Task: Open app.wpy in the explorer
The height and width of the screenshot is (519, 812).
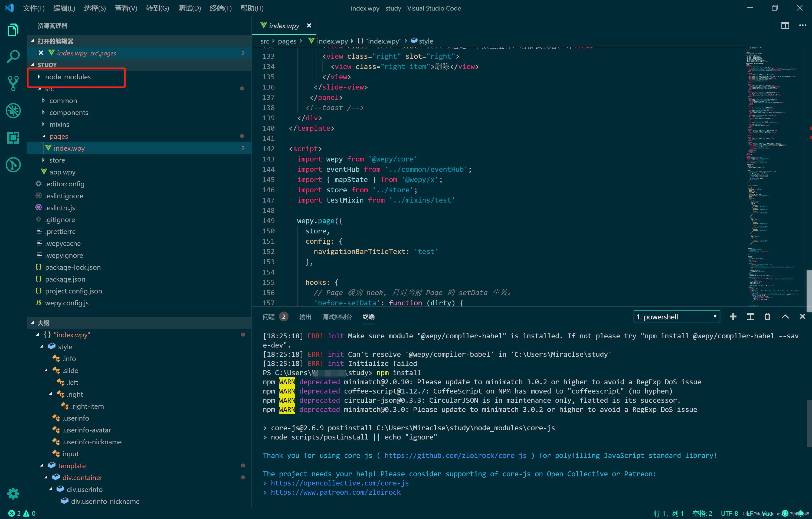Action: tap(139, 172)
